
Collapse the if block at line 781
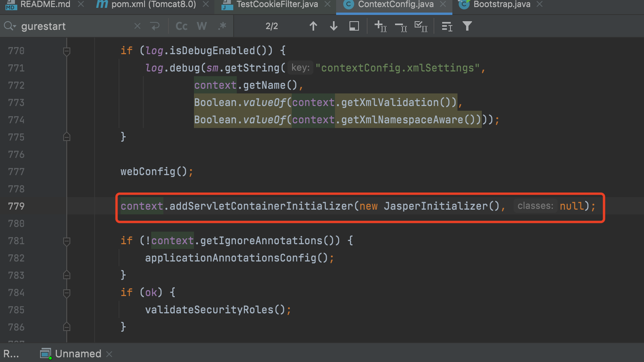pyautogui.click(x=67, y=241)
